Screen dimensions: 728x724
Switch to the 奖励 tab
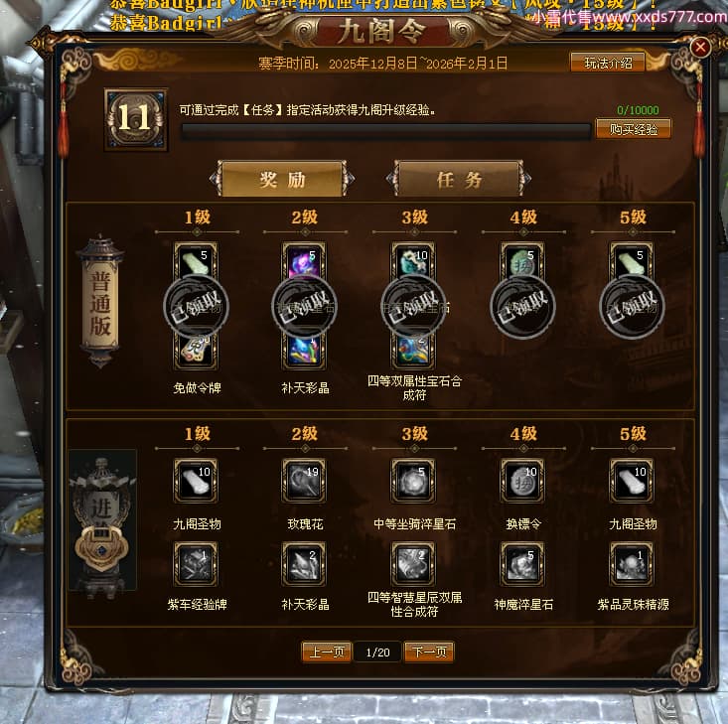click(x=282, y=179)
